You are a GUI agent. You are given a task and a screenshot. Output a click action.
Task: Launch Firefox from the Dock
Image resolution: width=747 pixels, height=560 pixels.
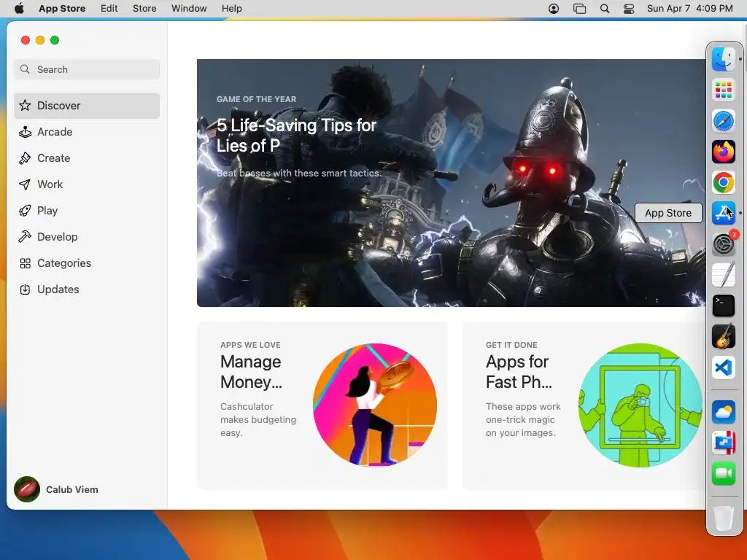(x=723, y=152)
